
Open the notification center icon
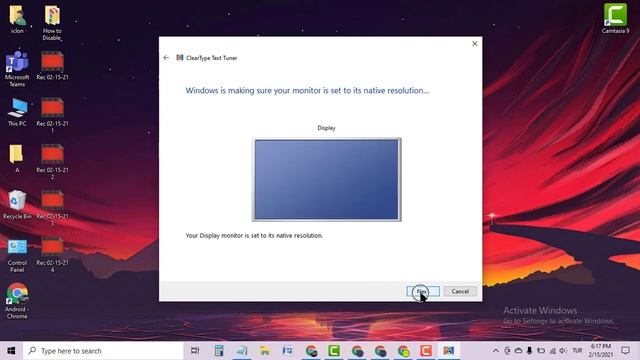[625, 351]
